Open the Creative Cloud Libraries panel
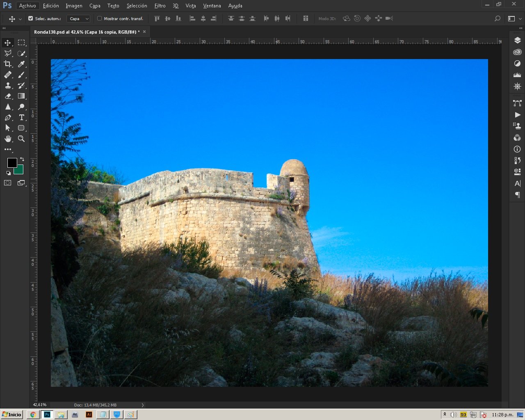Image resolution: width=525 pixels, height=420 pixels. (x=517, y=52)
